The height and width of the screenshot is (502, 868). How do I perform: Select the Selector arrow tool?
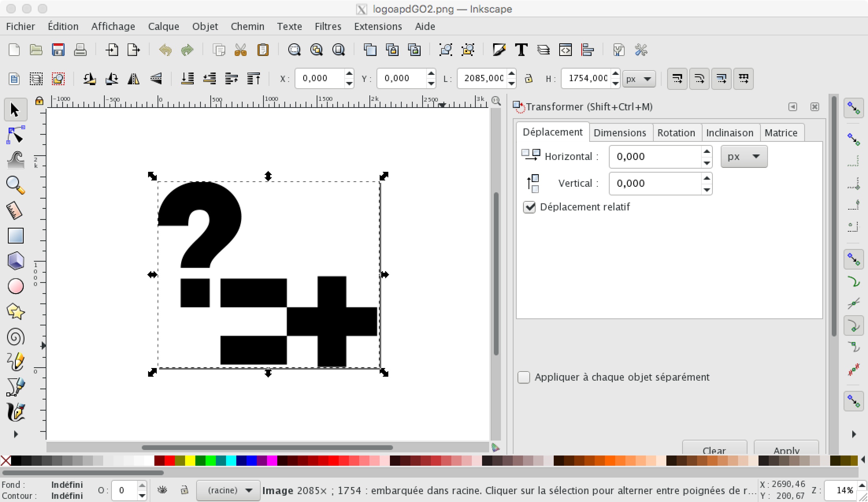[x=15, y=110]
